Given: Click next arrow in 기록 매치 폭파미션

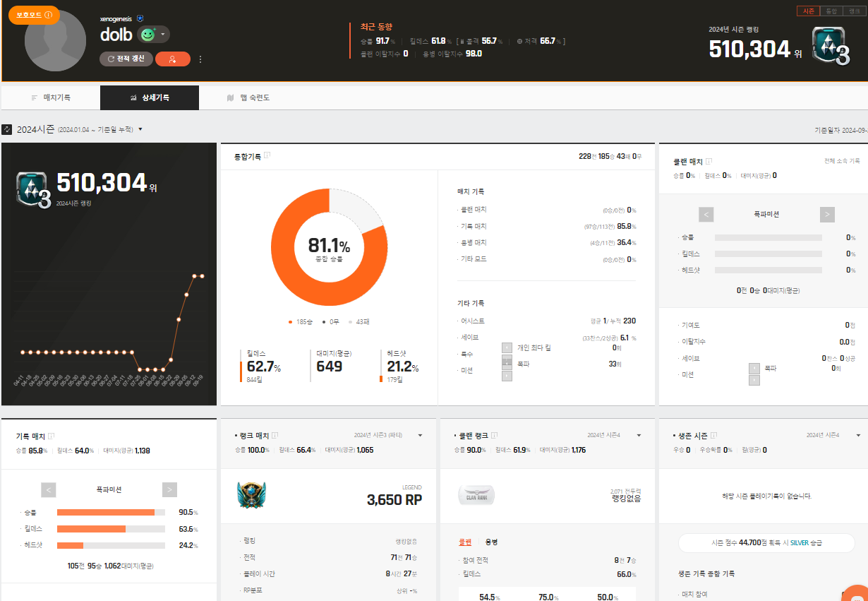Looking at the screenshot, I should (169, 489).
